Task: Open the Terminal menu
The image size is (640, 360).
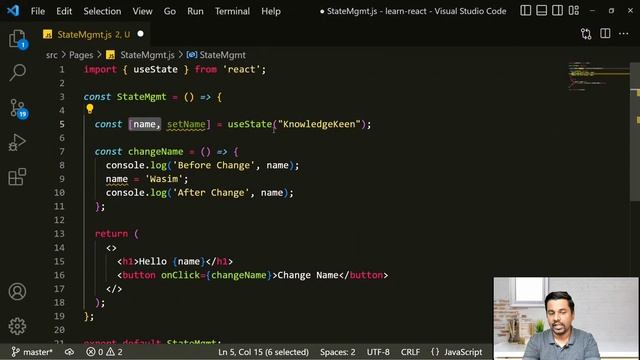Action: pyautogui.click(x=232, y=11)
